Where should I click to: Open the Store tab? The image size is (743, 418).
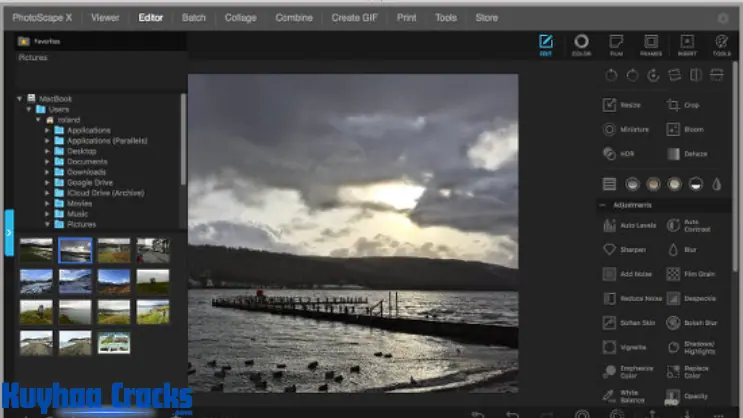[x=487, y=18]
